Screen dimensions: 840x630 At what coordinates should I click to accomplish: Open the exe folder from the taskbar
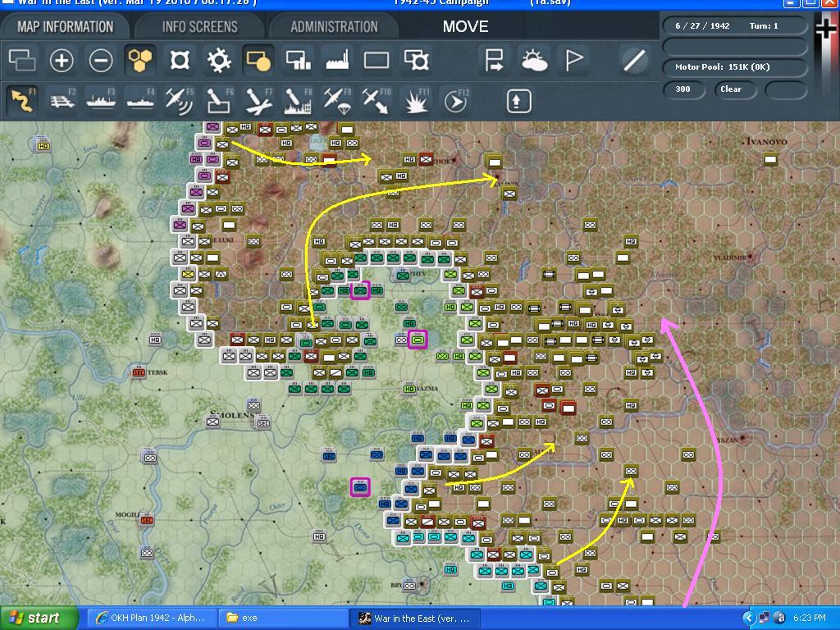[x=284, y=619]
